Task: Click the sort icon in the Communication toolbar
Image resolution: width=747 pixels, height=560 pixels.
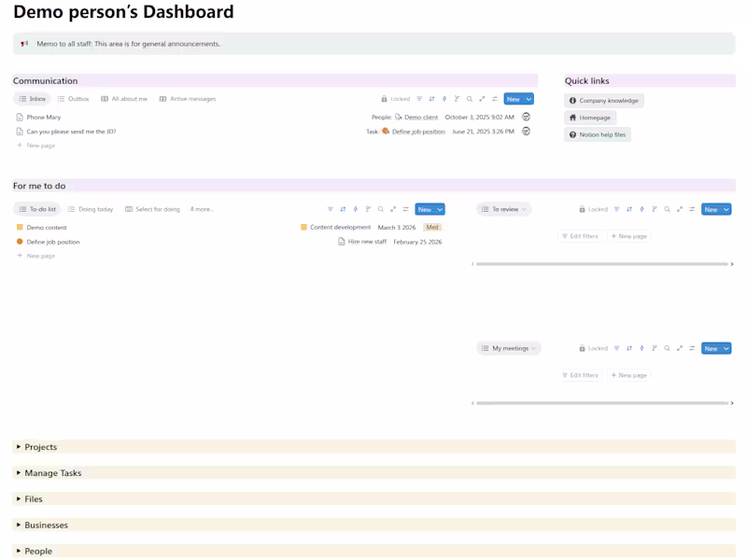Action: (431, 99)
